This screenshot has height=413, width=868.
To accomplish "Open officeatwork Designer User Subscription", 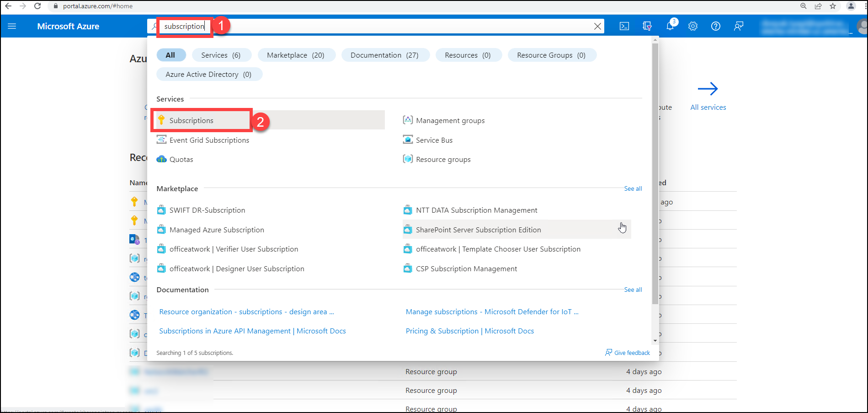I will pyautogui.click(x=237, y=268).
